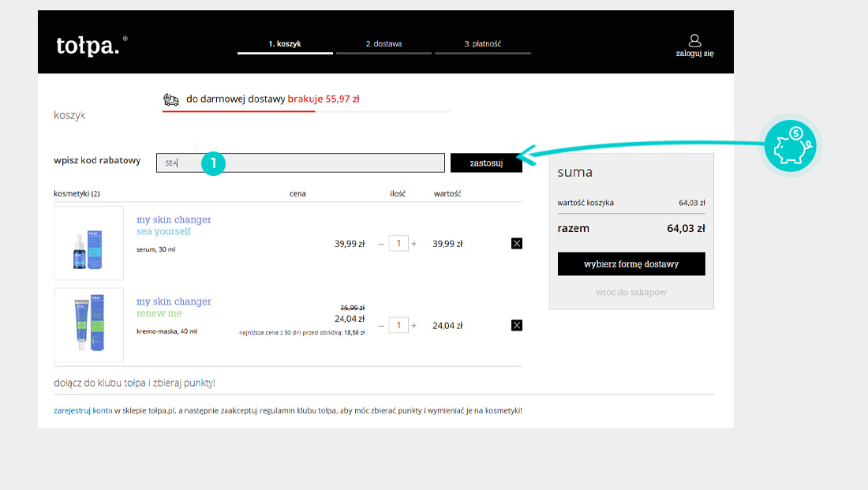
Task: Click the zaloguj się user icon
Action: click(694, 40)
